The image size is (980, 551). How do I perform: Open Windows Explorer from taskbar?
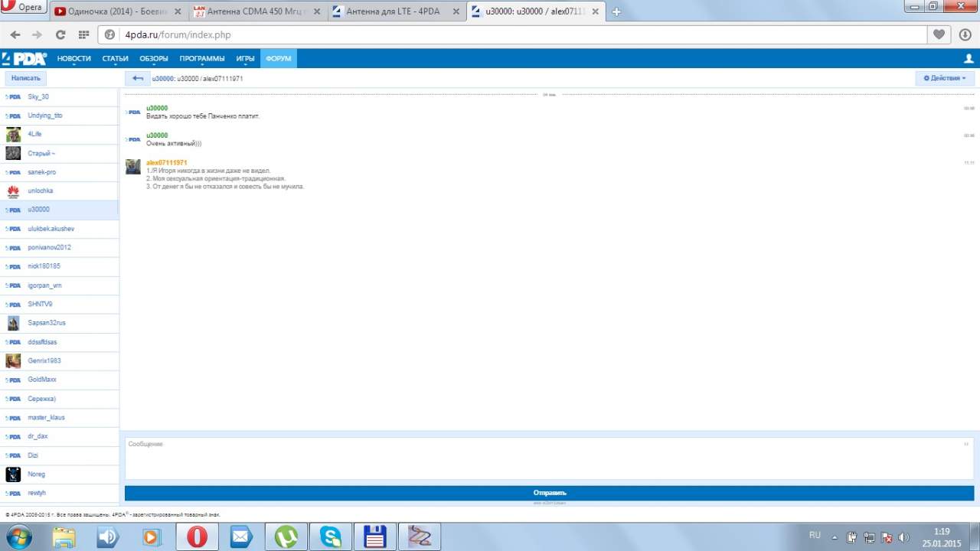coord(64,537)
